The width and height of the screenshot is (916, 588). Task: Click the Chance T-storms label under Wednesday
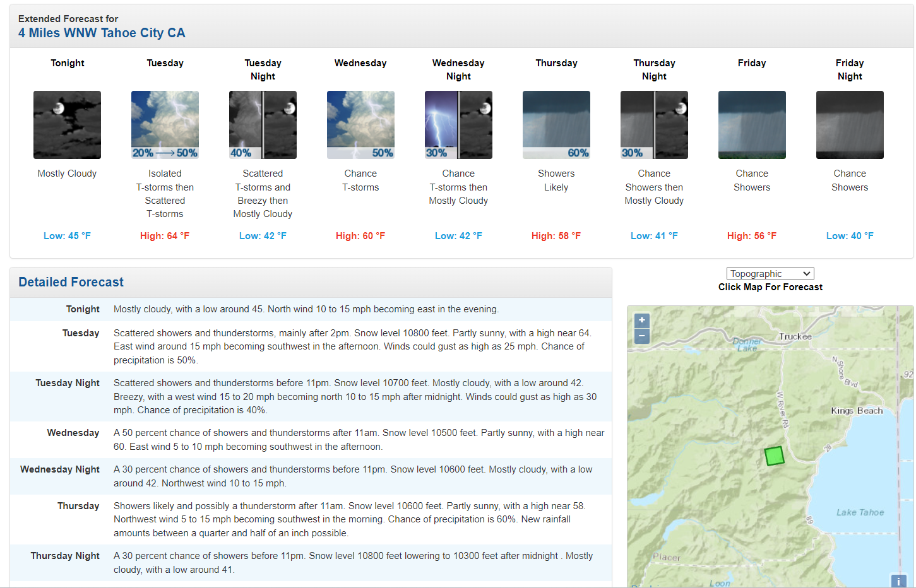pos(360,180)
